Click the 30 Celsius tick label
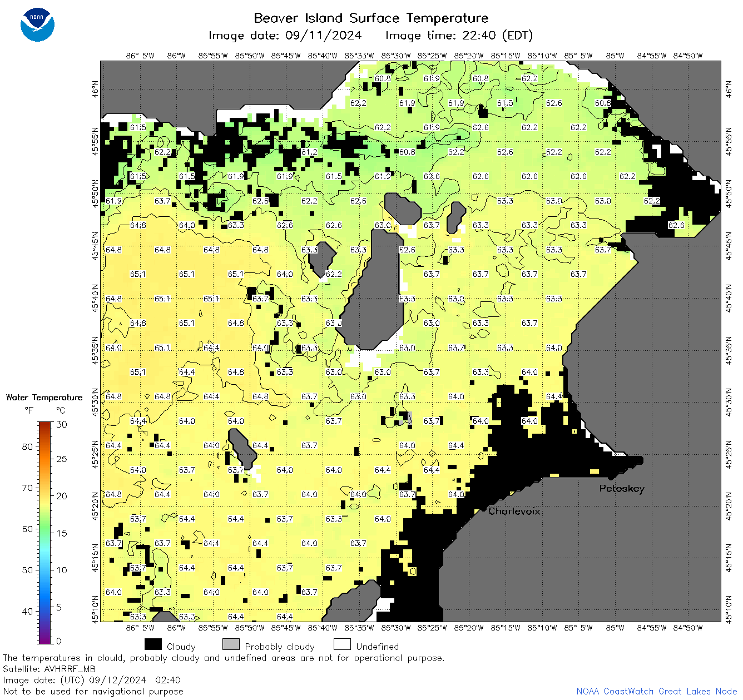 [62, 424]
